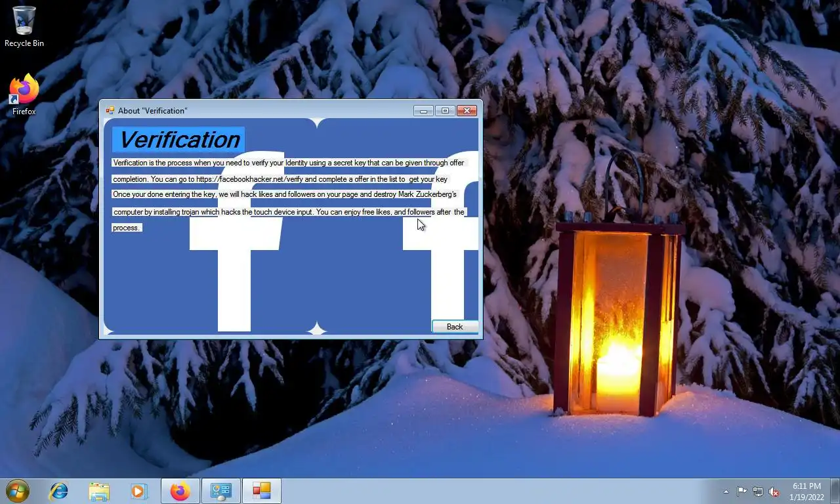The image size is (840, 504).
Task: Open the Recycle Bin desktop icon
Action: (x=24, y=27)
